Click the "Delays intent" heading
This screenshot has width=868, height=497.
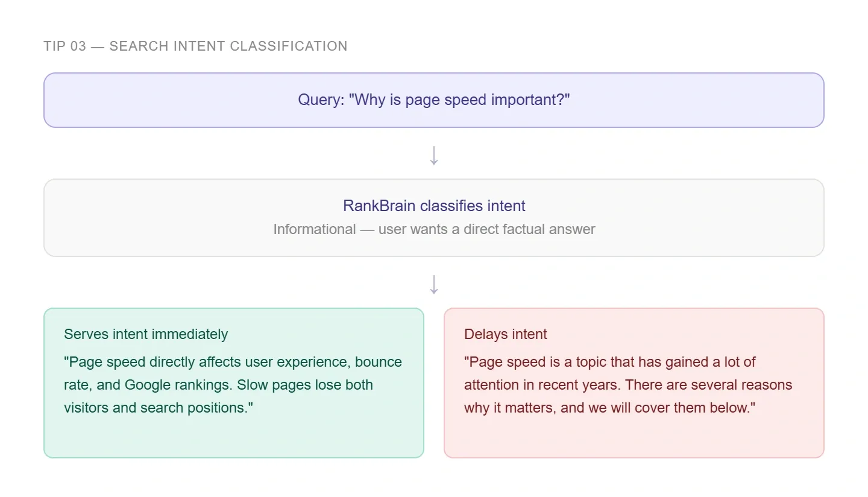click(506, 334)
